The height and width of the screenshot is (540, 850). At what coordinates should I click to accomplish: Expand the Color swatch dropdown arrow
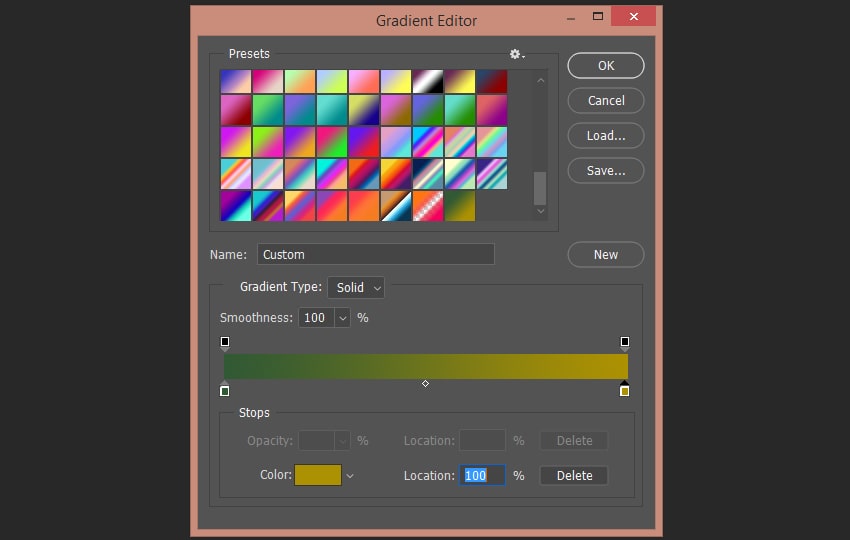coord(350,475)
